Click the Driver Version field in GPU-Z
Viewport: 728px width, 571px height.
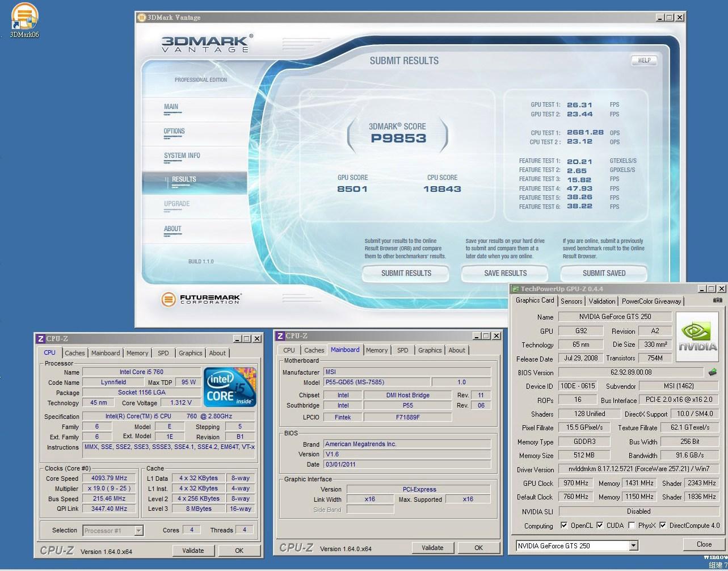coord(639,469)
